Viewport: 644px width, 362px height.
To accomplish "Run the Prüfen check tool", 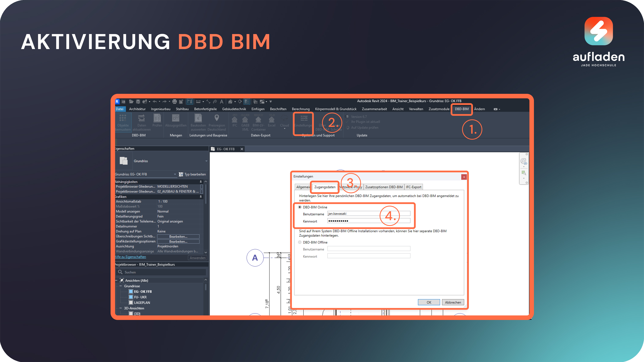I will pos(157,120).
